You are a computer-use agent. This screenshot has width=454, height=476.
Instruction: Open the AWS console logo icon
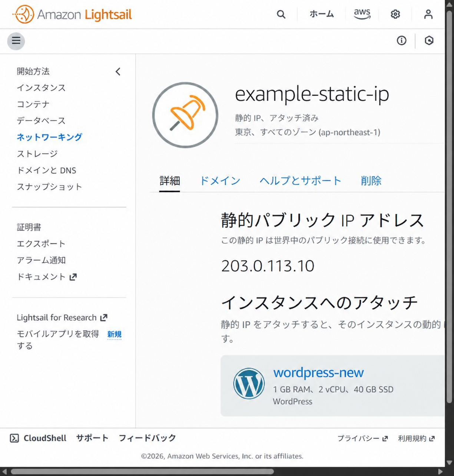click(x=362, y=14)
